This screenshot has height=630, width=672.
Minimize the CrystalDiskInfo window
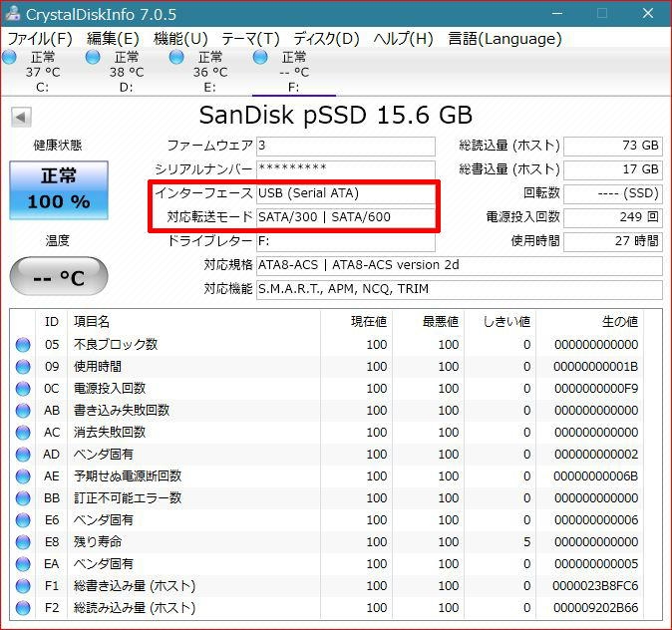[x=557, y=14]
